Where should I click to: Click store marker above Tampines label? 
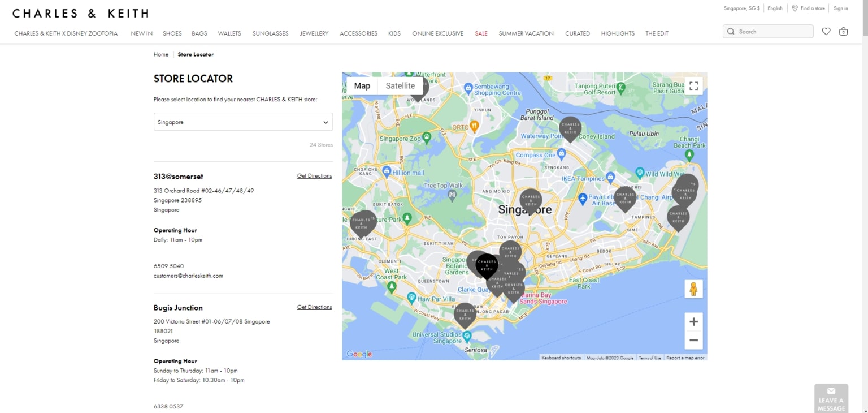(x=625, y=199)
